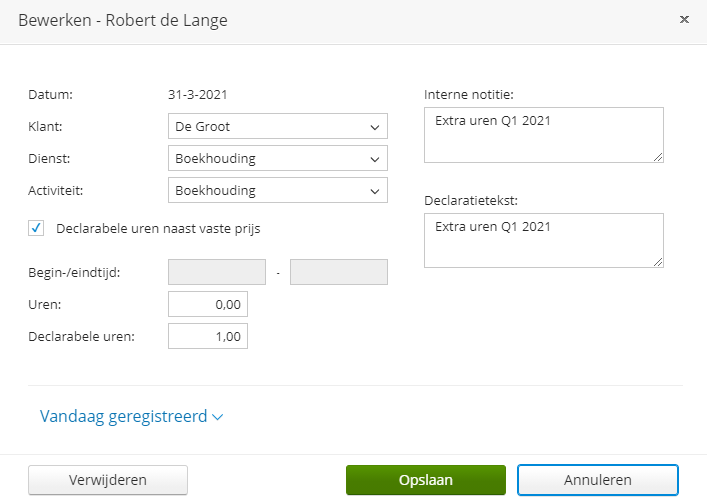Click inside the Declaratietekst text area
The height and width of the screenshot is (504, 707).
(544, 240)
